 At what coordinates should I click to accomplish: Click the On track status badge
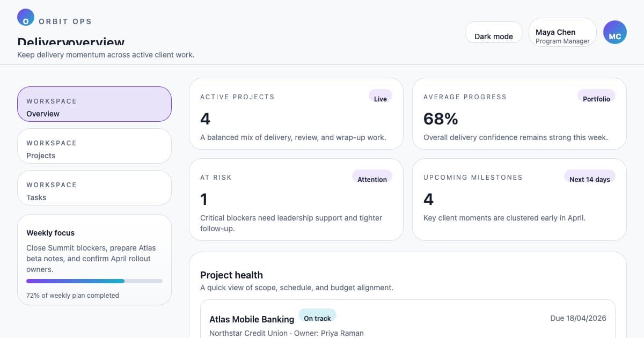(317, 315)
